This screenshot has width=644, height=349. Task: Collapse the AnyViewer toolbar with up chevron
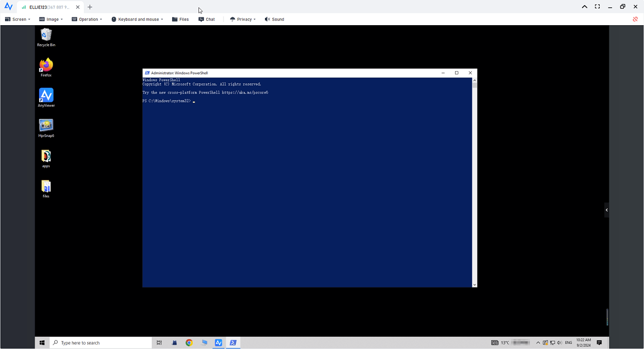[584, 7]
